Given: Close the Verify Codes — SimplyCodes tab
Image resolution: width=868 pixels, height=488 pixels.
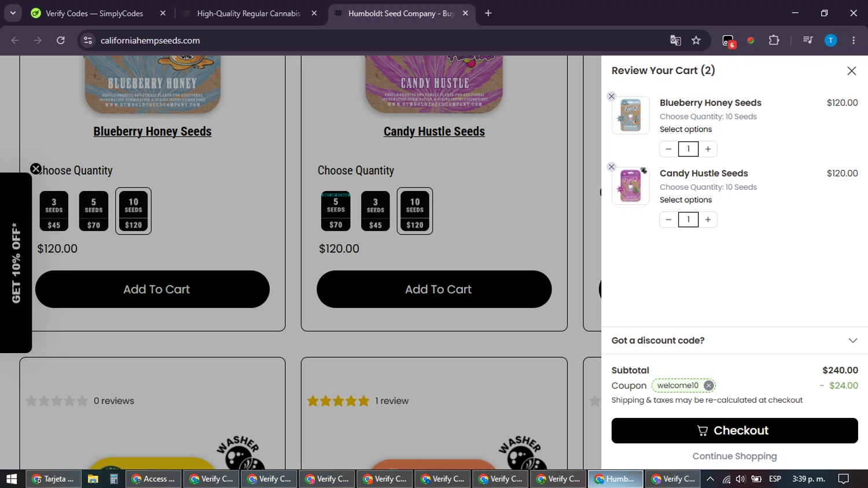Looking at the screenshot, I should coord(163,13).
